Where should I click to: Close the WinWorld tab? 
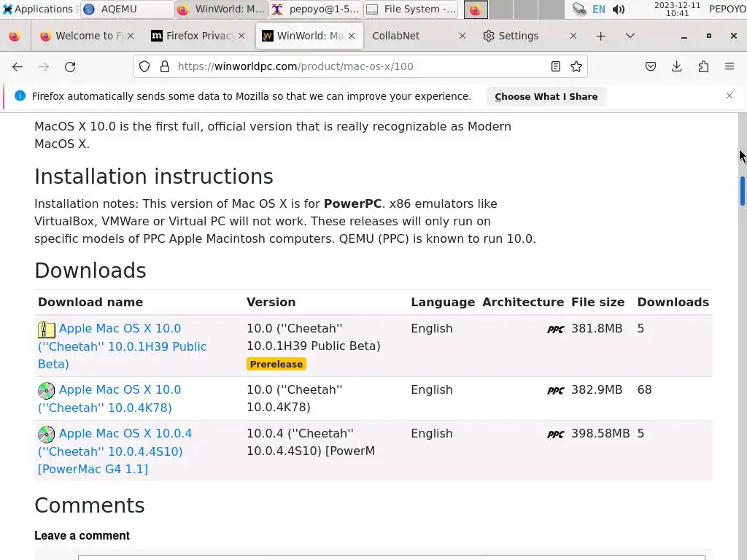(x=352, y=36)
